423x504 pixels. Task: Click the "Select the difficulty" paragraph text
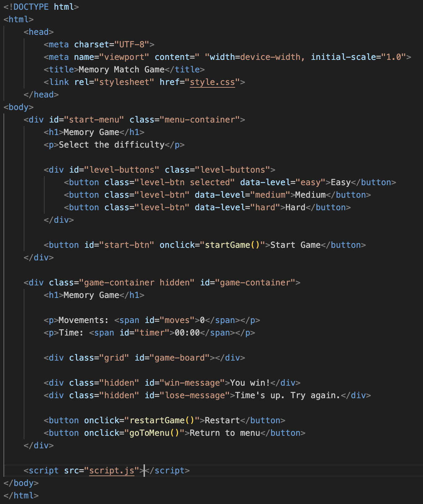pos(111,145)
